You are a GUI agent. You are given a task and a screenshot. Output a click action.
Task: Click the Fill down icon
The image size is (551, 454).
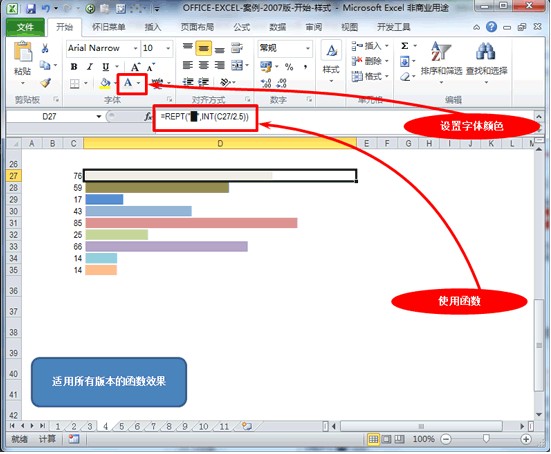[x=405, y=62]
